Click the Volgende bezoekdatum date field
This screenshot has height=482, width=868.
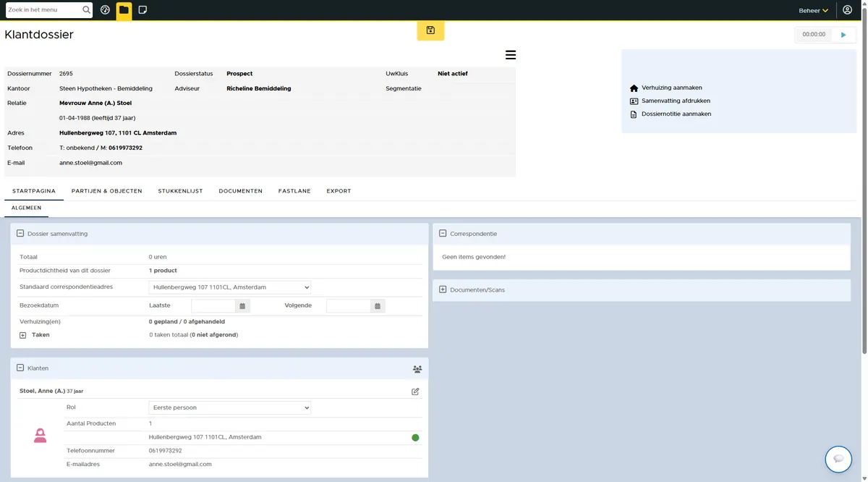pos(349,306)
